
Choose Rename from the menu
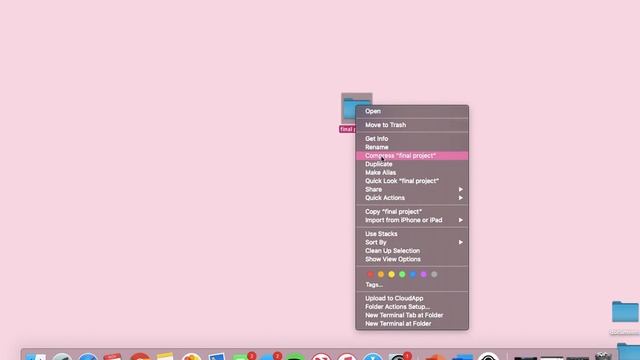[x=412, y=147]
